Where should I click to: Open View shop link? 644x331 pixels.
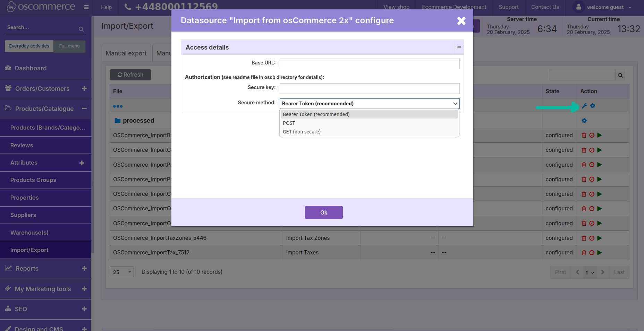click(396, 7)
